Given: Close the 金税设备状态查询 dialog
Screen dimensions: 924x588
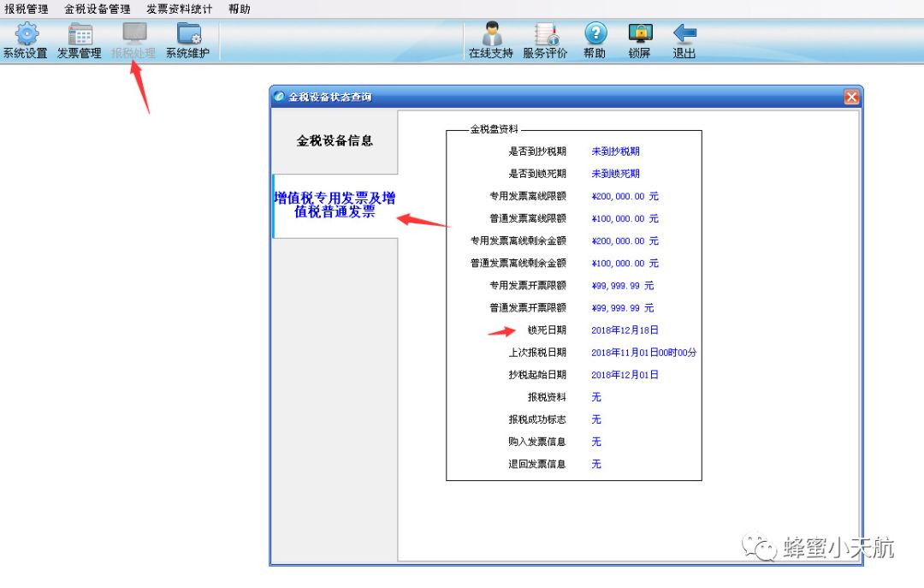Looking at the screenshot, I should click(851, 97).
